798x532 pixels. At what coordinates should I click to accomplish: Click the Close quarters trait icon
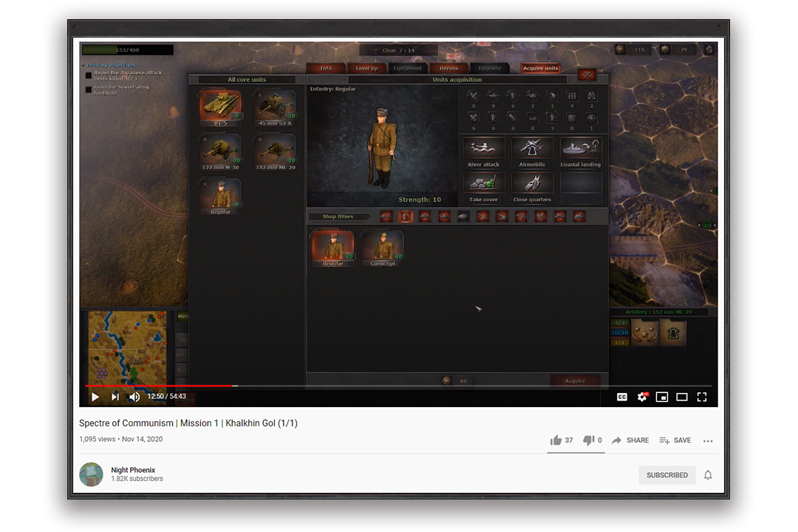[532, 183]
